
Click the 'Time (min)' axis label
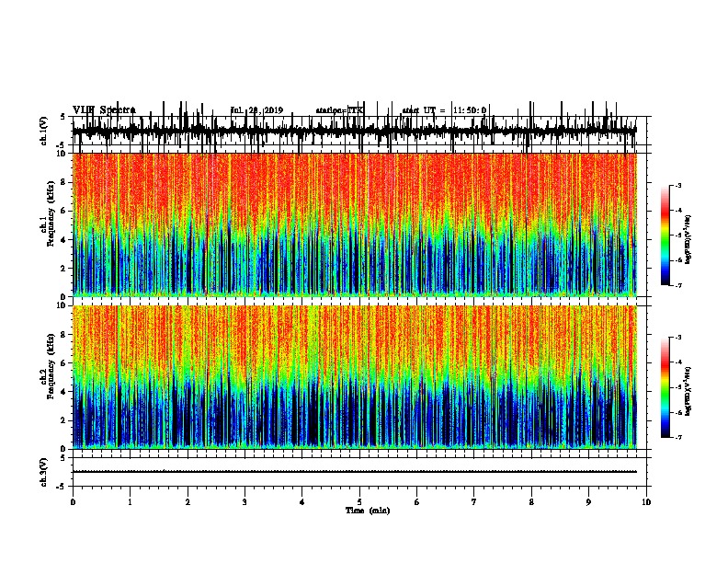coord(368,511)
